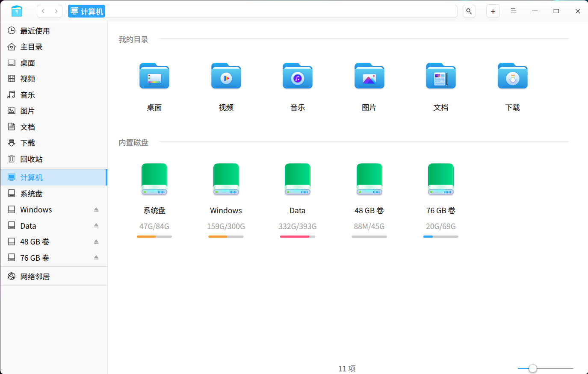Go to 主目录 in the sidebar
Viewport: 588px width, 374px height.
click(x=53, y=47)
